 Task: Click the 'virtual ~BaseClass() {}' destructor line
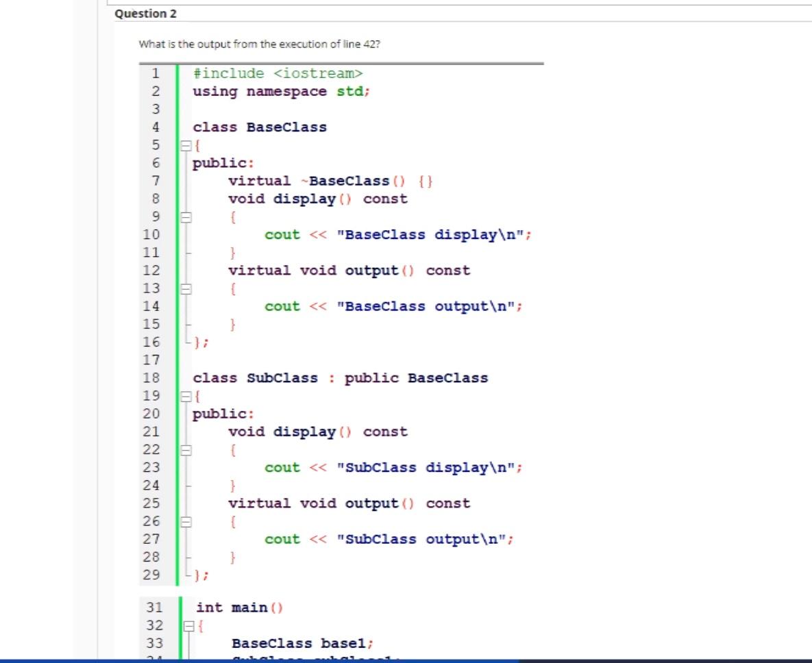coord(330,180)
